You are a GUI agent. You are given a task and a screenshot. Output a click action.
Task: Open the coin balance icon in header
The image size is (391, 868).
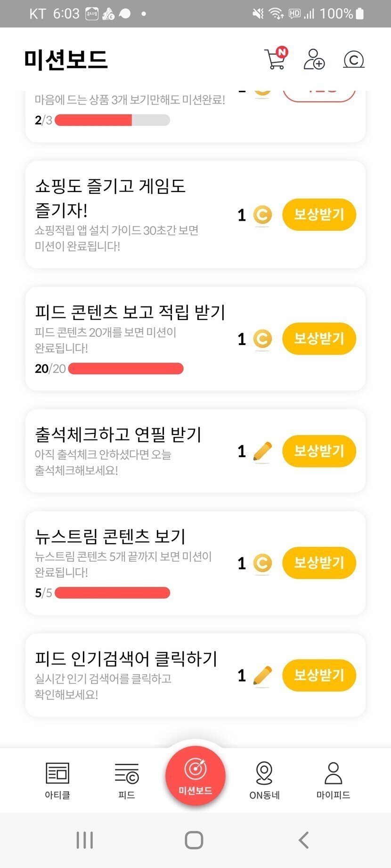tap(354, 60)
